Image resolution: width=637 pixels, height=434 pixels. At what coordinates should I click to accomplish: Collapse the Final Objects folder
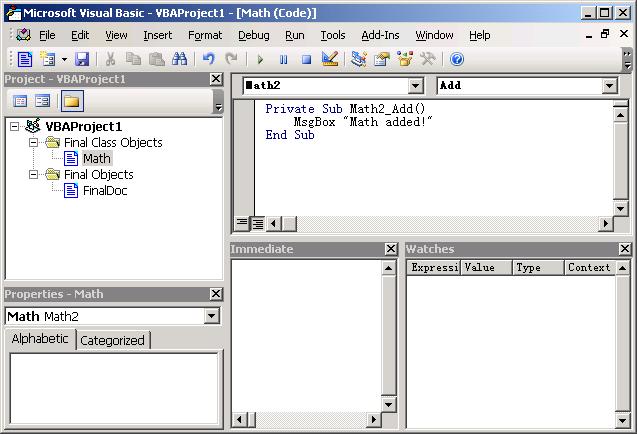point(33,174)
